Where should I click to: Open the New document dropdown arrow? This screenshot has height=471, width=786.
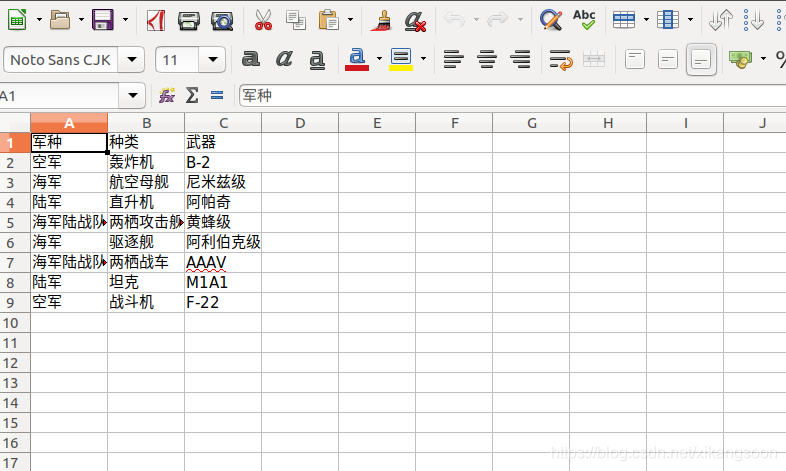click(39, 20)
